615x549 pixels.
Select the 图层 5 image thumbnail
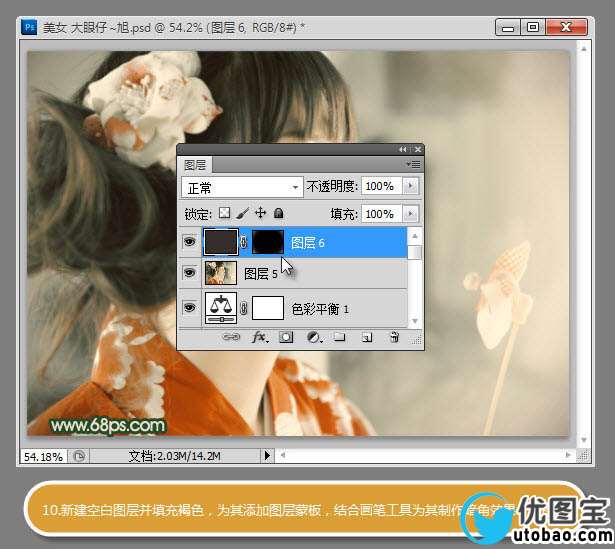tap(221, 273)
